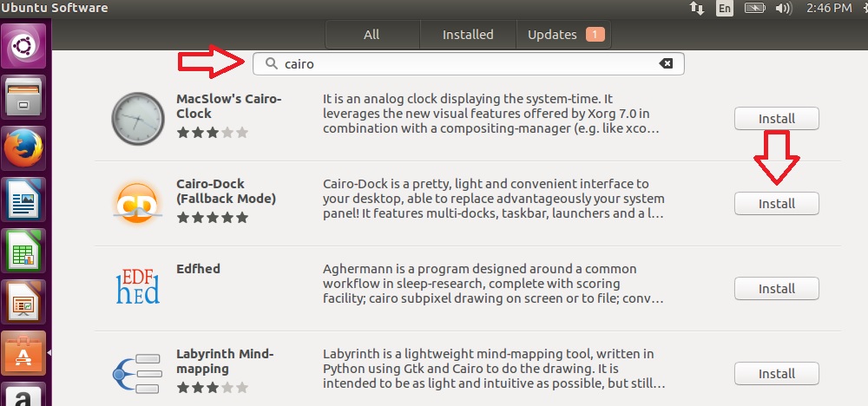
Task: Click the Labyrinth Mind-mapping title
Action: point(225,361)
